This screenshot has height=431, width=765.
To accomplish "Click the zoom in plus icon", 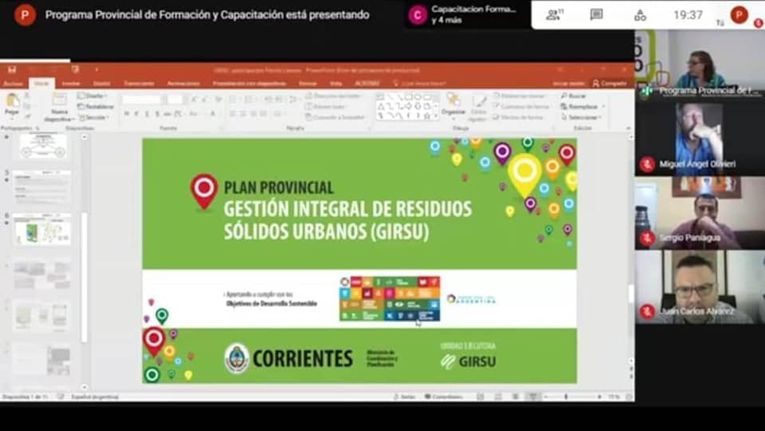I will pyautogui.click(x=600, y=397).
